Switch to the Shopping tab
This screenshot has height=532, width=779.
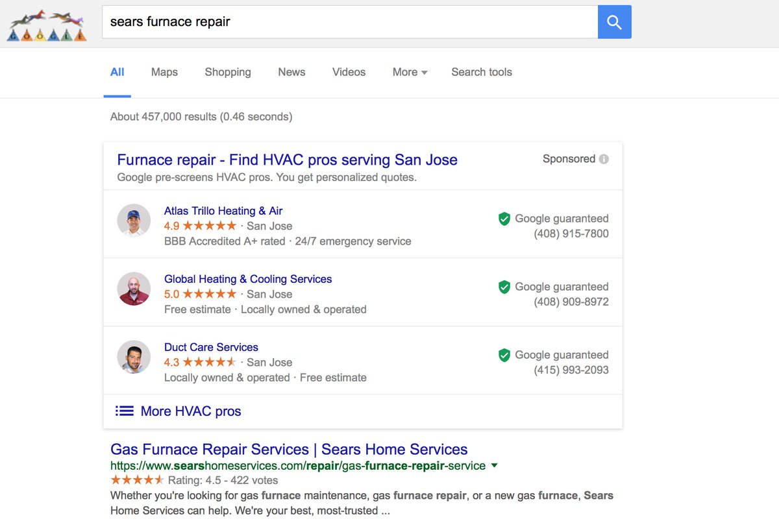pyautogui.click(x=227, y=72)
